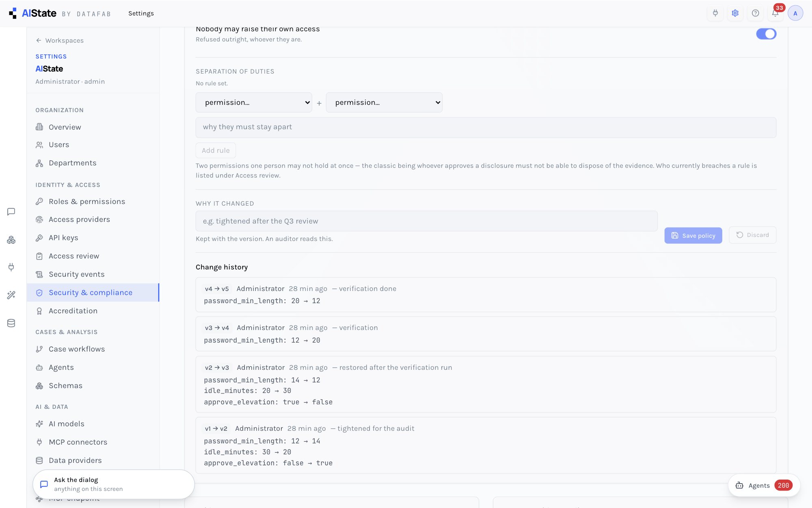
Task: Click the plug connector icon in top bar
Action: coord(715,13)
